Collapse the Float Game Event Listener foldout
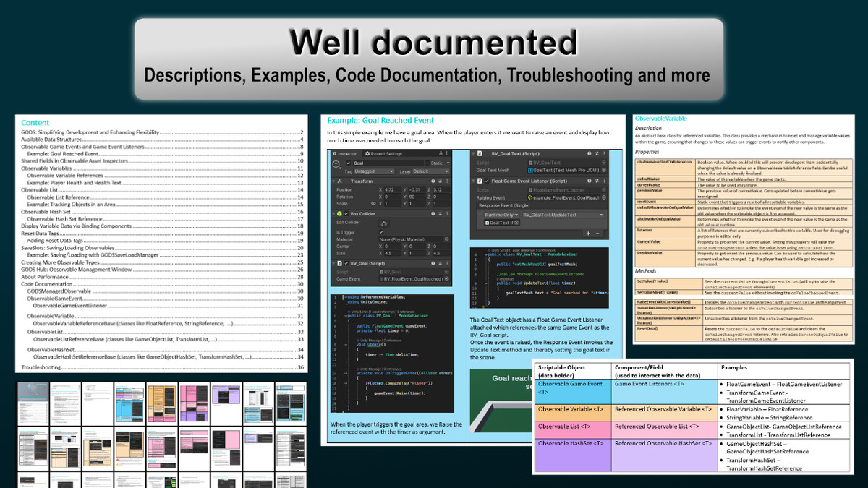This screenshot has height=488, width=868. coord(473,181)
